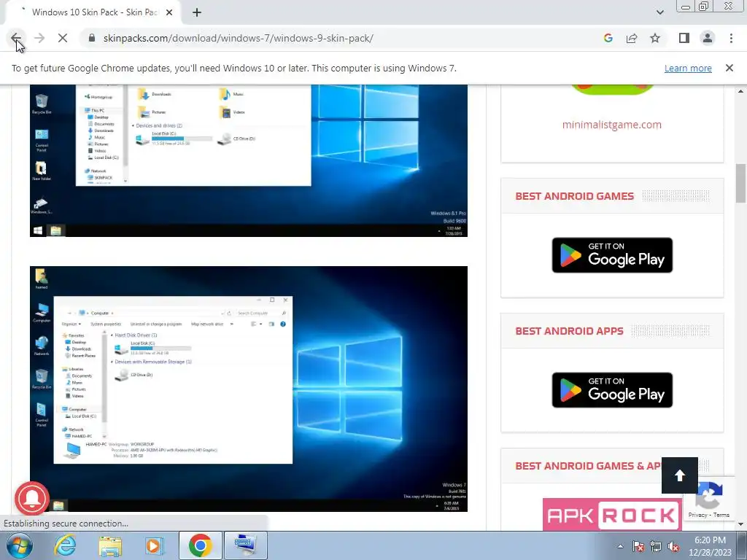Click BEST ANDROID GAMES heading
This screenshot has height=560, width=747.
coord(575,196)
